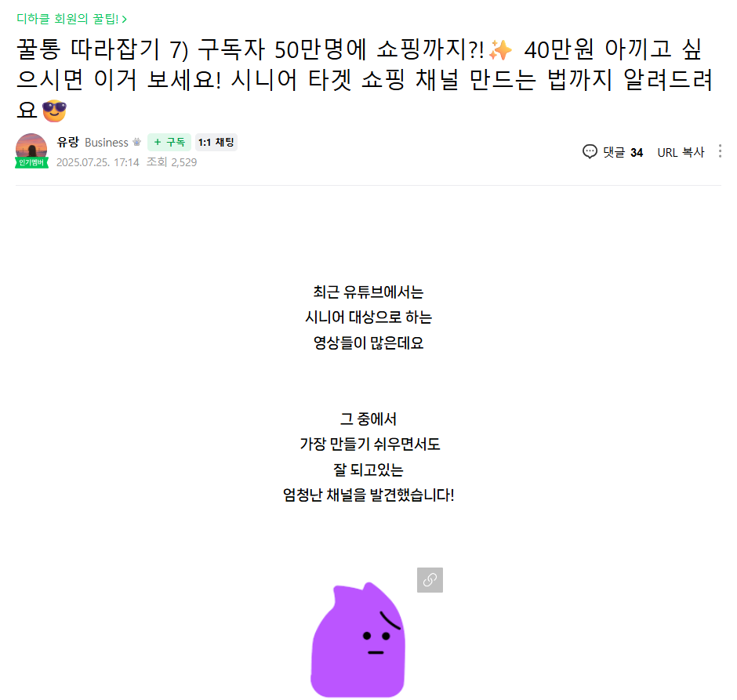Subscribe with the + 구독 button

click(x=169, y=142)
